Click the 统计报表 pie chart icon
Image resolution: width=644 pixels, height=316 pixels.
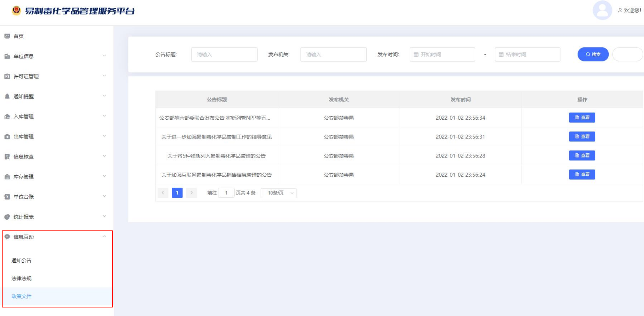pos(7,217)
